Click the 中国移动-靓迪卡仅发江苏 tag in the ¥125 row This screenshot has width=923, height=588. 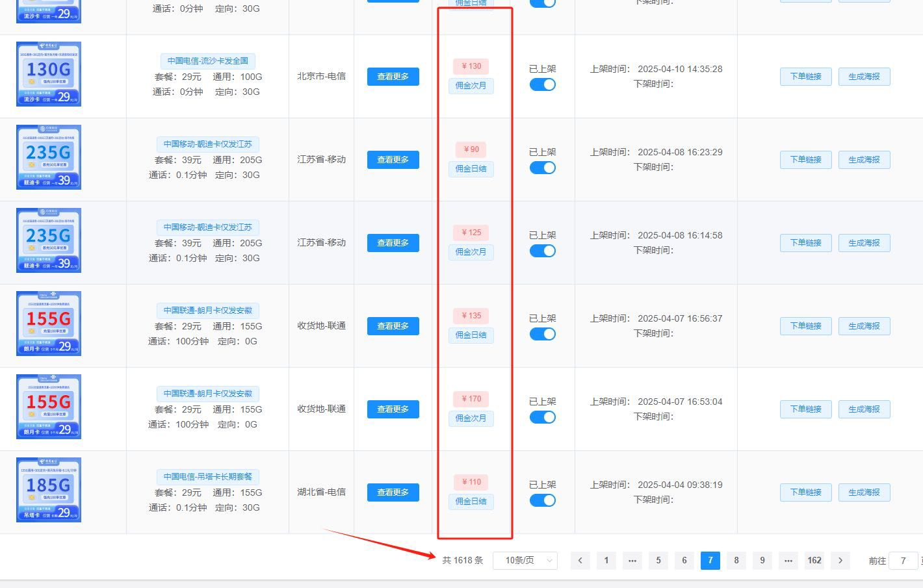tap(208, 227)
